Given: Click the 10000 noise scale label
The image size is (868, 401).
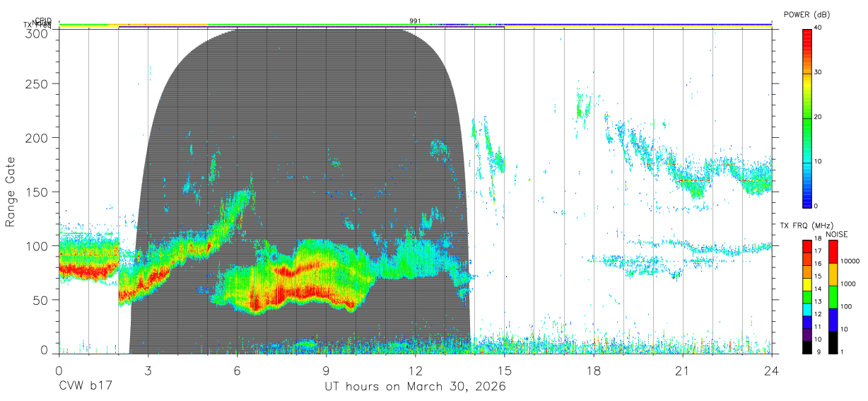Looking at the screenshot, I should 850,262.
